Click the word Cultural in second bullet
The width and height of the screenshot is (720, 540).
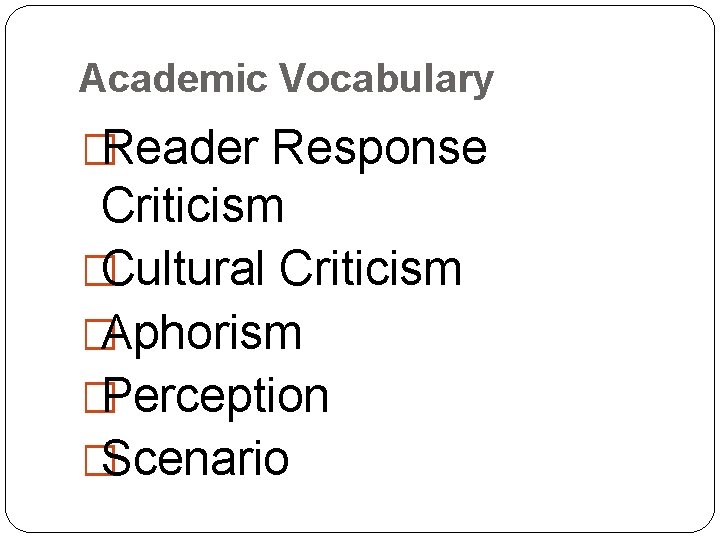pyautogui.click(x=183, y=268)
